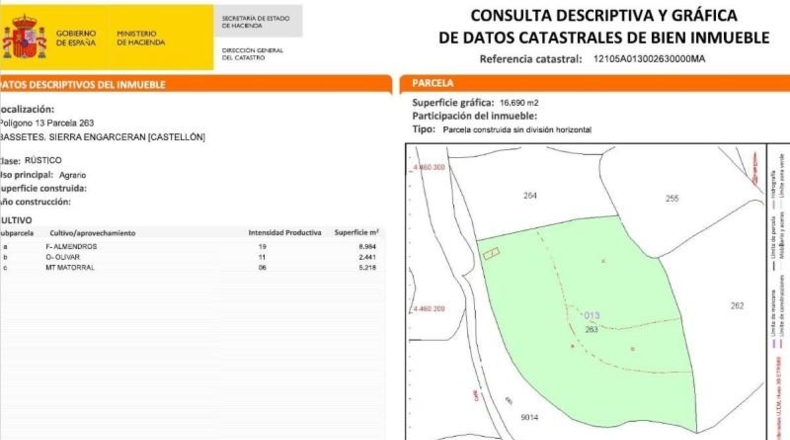The height and width of the screenshot is (440, 790).
Task: Click the 'Superficie construida' label
Action: coord(43,188)
